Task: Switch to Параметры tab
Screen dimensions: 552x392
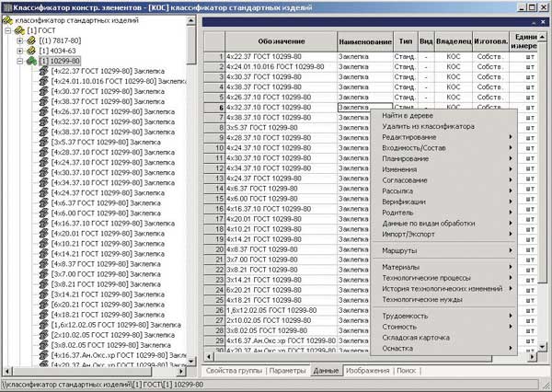Action: pos(287,371)
